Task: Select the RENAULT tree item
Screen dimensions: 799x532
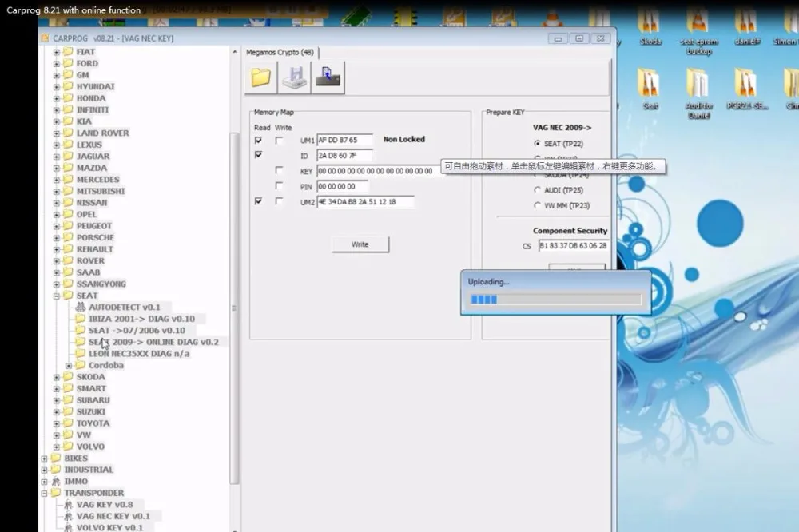Action: coord(95,249)
